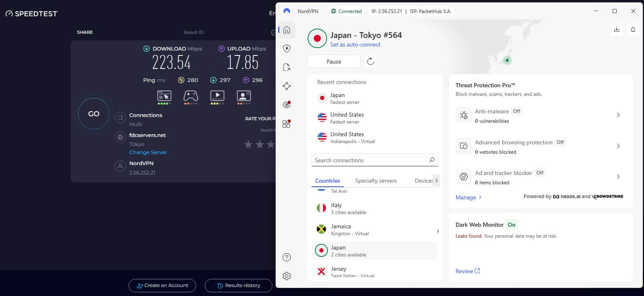
Task: Show more tabs with the arrow after Devices
Action: coord(436,180)
